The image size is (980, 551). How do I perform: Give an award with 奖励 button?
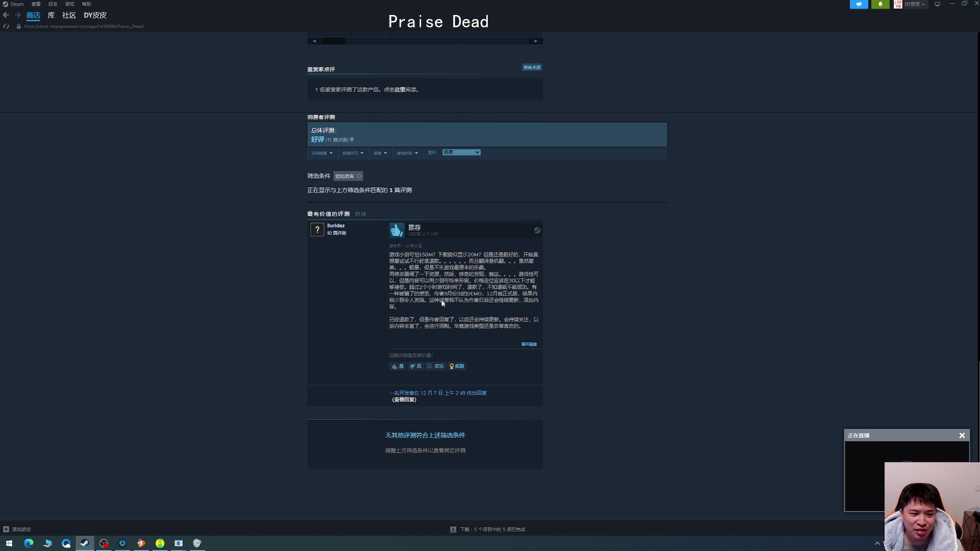(457, 366)
